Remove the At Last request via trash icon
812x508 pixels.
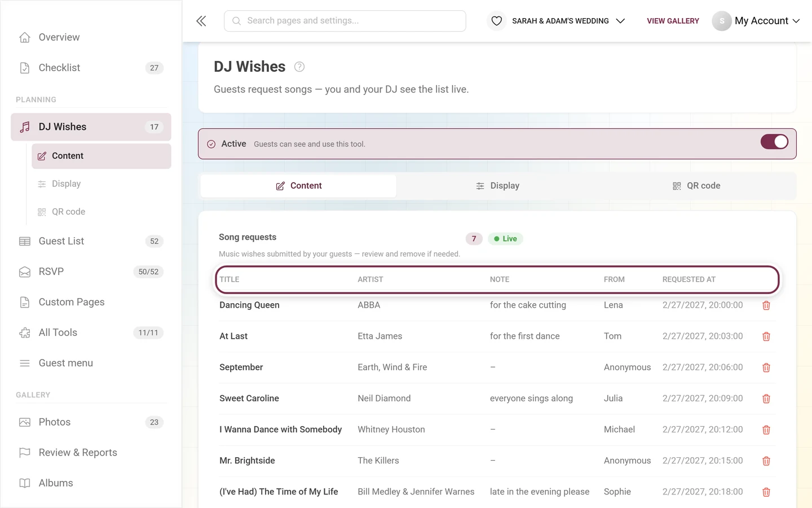pos(766,336)
